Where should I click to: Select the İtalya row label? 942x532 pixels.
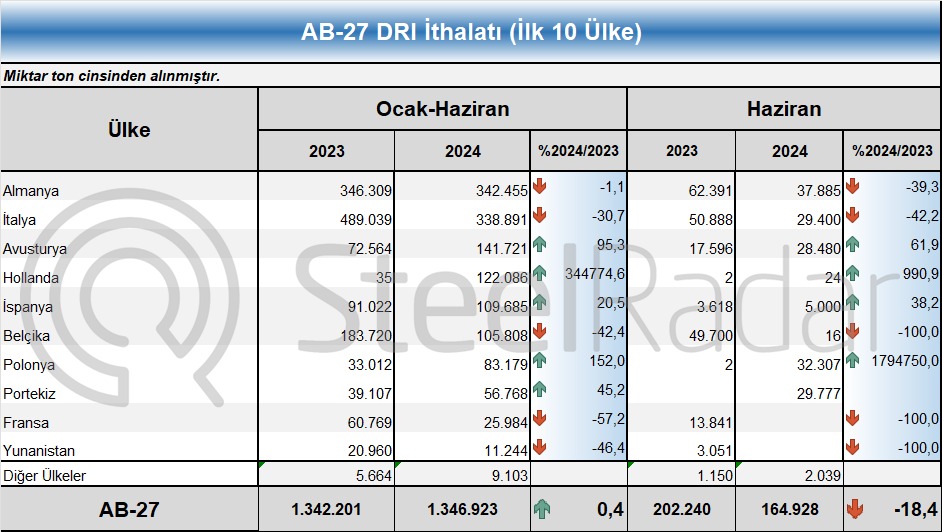coord(19,220)
